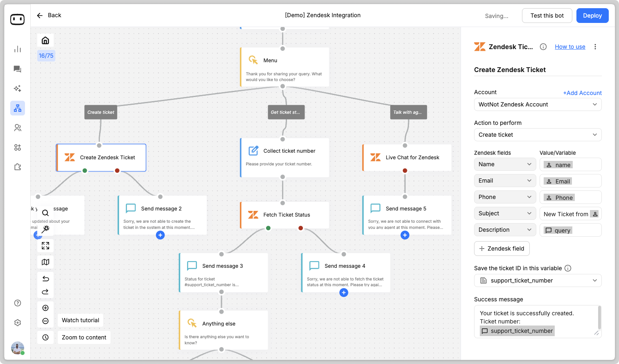
Task: Click the zoom out minus icon
Action: [45, 321]
